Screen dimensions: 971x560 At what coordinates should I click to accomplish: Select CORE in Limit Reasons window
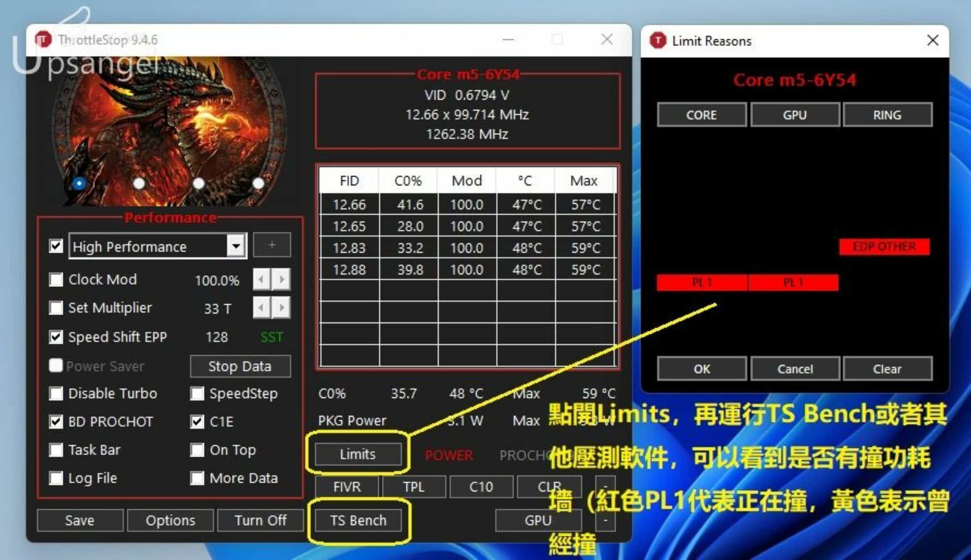coord(701,115)
